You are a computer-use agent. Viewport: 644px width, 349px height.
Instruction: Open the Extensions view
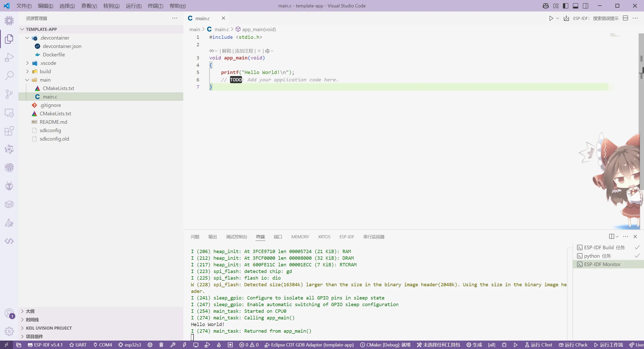[x=9, y=131]
